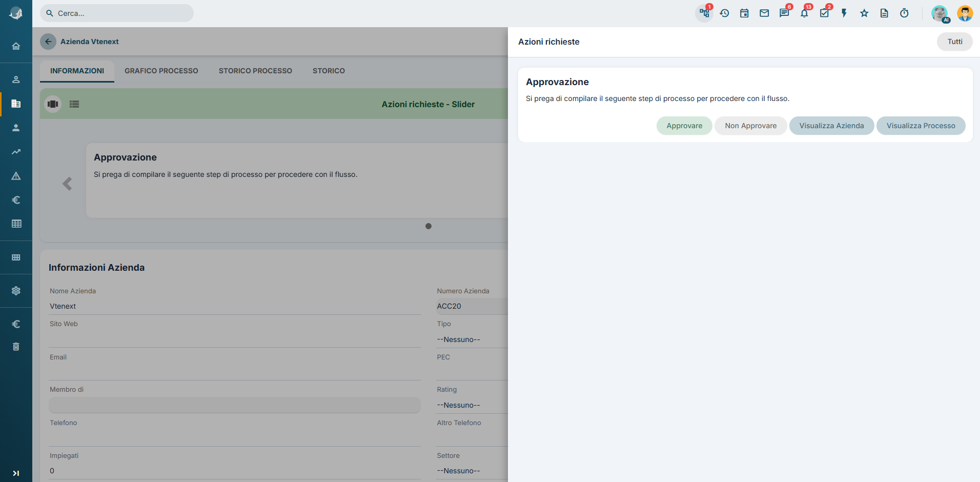Expand the sidebar with the arrow icon
Screen dimensions: 980x482
click(x=16, y=473)
